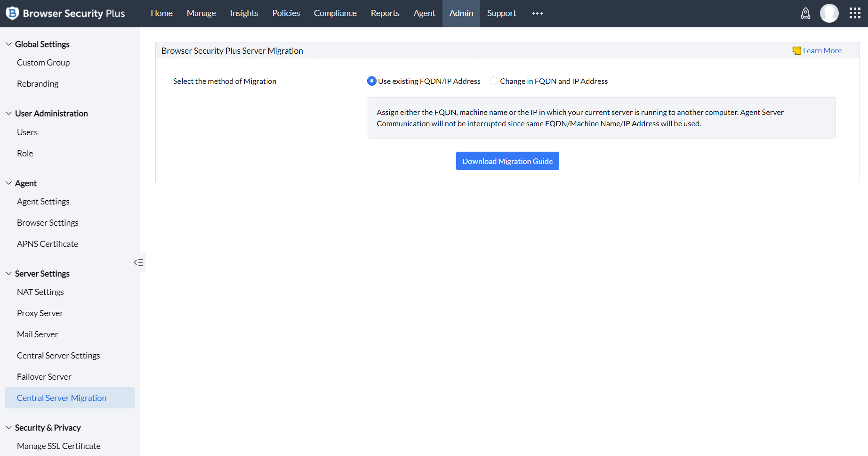Open Rebranding settings
The height and width of the screenshot is (456, 868).
(38, 84)
